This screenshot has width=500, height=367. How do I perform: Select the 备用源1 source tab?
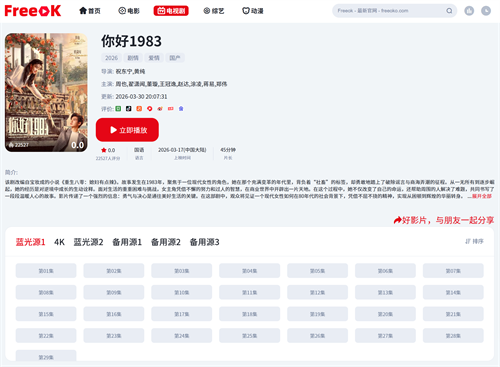click(127, 242)
